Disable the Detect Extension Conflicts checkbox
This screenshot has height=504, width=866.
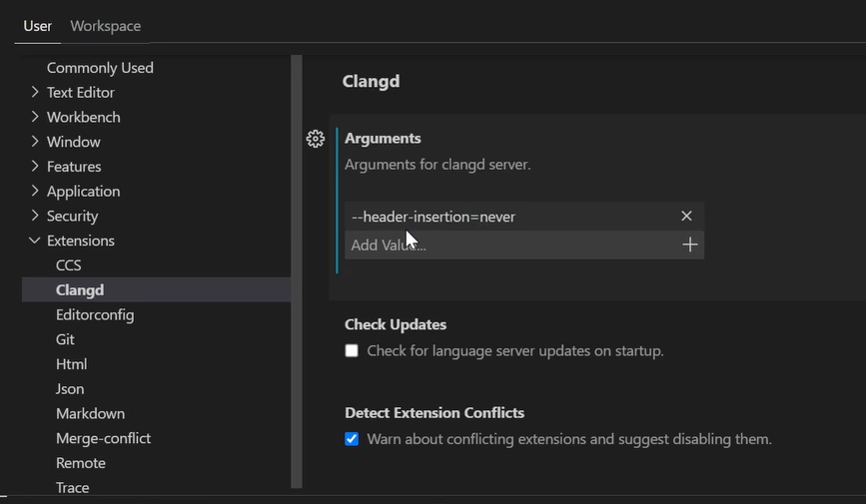[x=352, y=439]
